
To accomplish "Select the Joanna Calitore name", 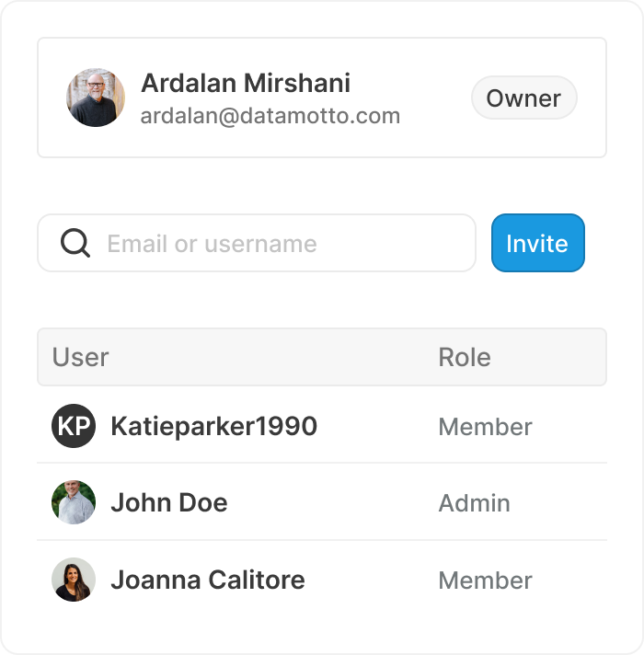I will pyautogui.click(x=207, y=580).
